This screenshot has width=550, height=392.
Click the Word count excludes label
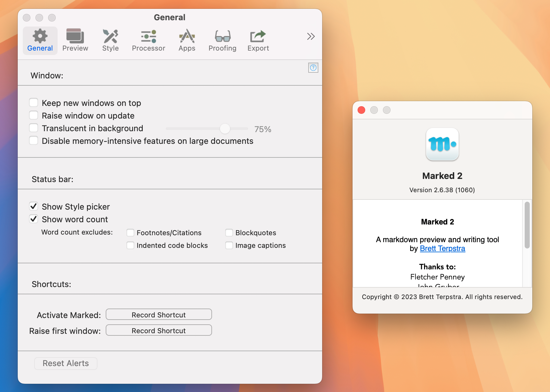click(x=77, y=232)
